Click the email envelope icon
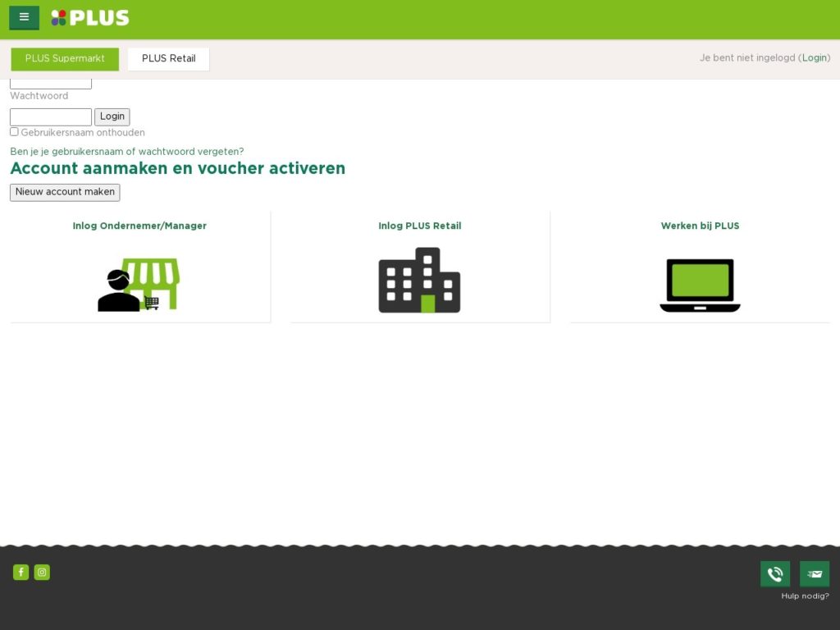840x630 pixels. click(814, 574)
